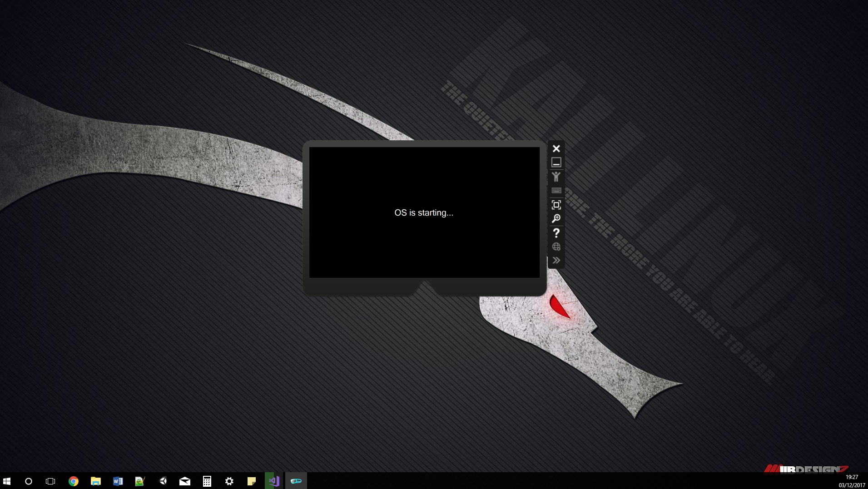Open the Windows Start menu
Screen dimensions: 868x489
click(7, 481)
